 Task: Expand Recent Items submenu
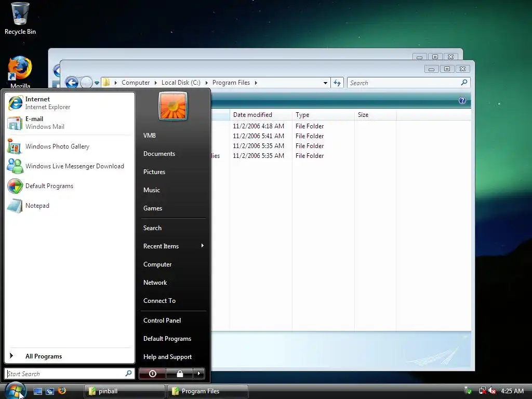(173, 246)
